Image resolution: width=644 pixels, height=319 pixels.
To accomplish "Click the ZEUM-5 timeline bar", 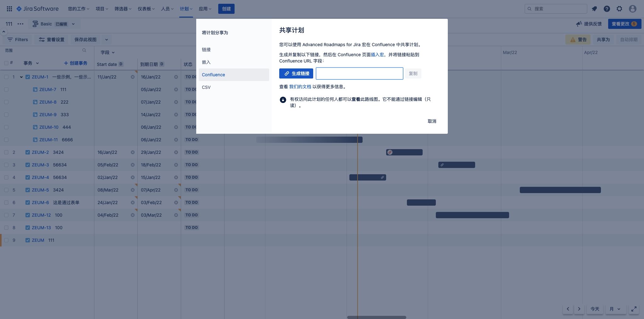I will (x=560, y=190).
